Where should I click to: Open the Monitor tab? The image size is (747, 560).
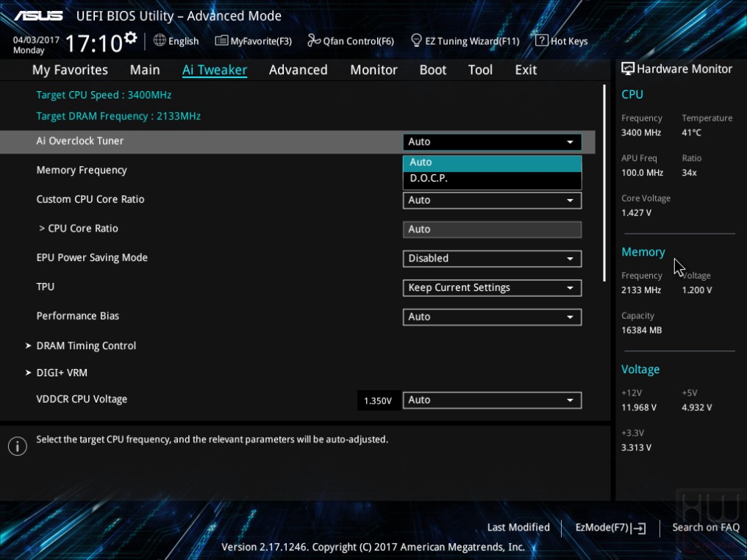pos(373,70)
